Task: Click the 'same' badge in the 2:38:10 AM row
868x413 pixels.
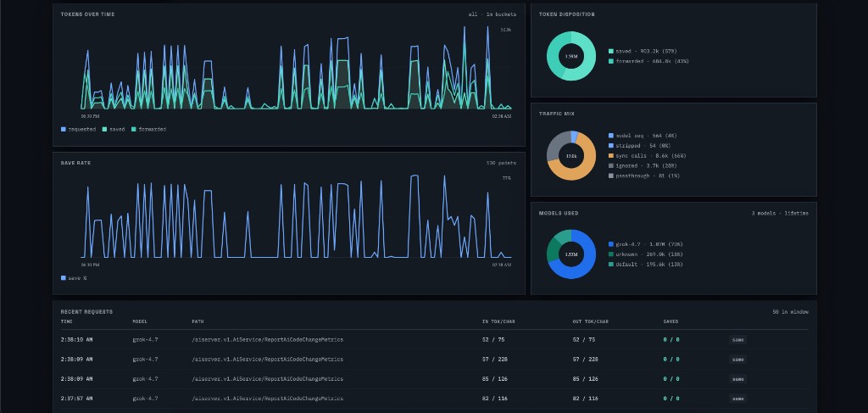Action: (x=737, y=340)
